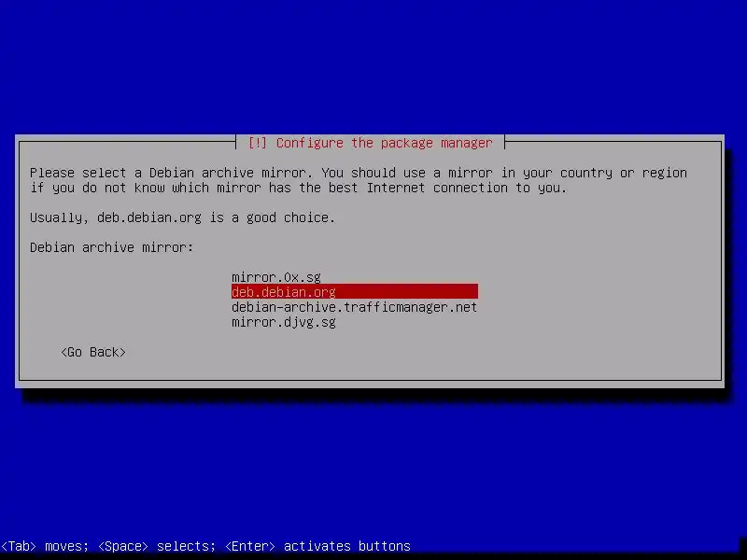
Task: Activate the Go Back button
Action: pos(93,353)
